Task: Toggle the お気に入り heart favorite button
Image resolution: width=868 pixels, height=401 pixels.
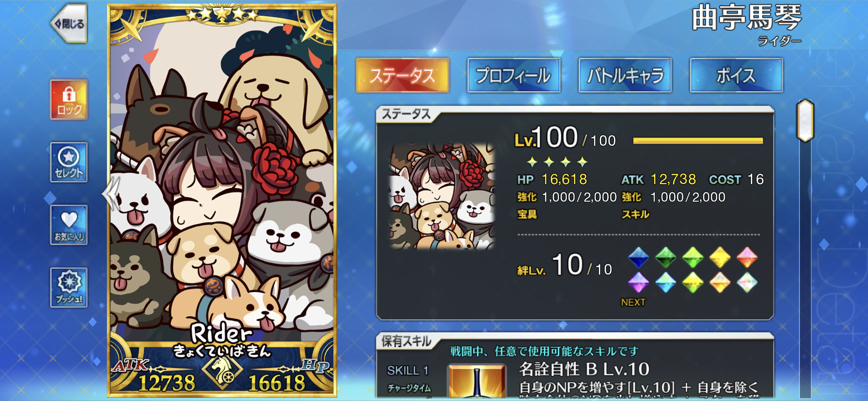Action: (69, 225)
